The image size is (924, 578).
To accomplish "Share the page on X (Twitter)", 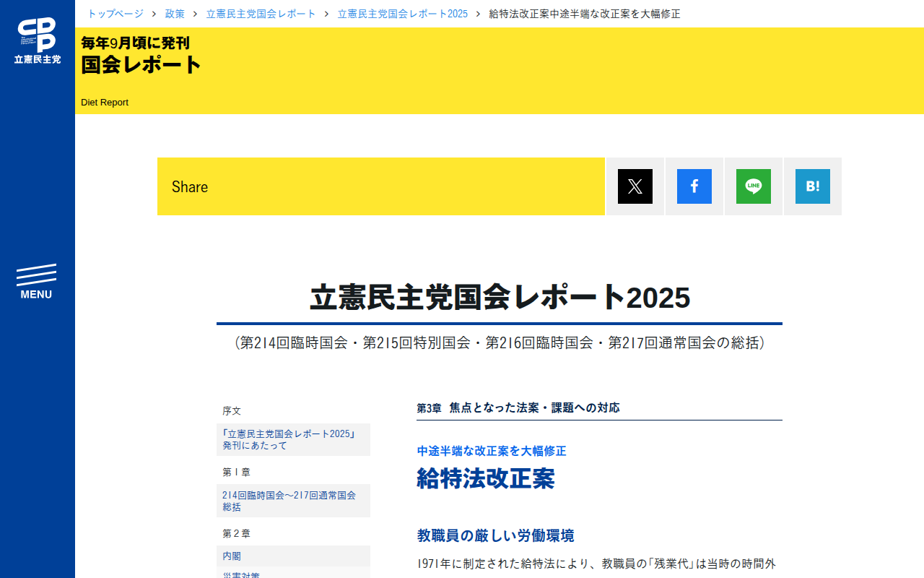I will (x=635, y=186).
